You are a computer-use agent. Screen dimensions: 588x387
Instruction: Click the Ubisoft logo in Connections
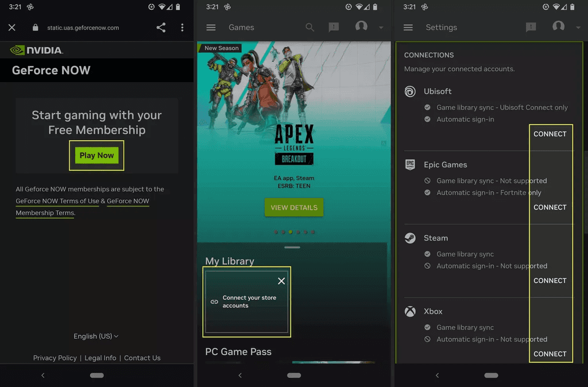409,91
